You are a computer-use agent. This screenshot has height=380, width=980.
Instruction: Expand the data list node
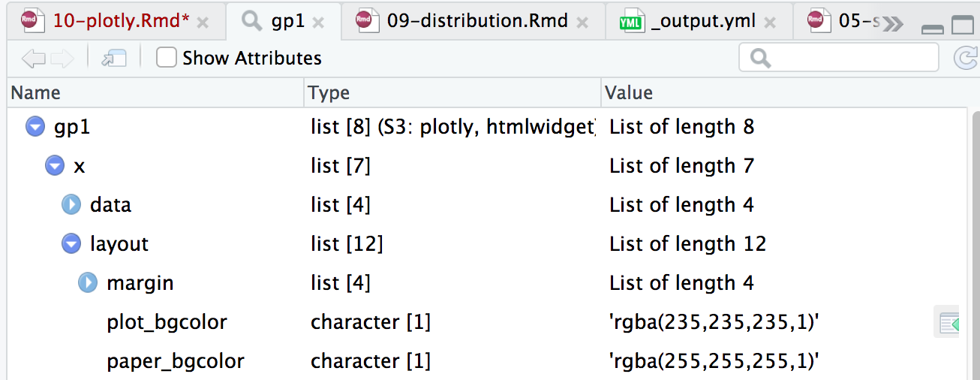(x=71, y=205)
